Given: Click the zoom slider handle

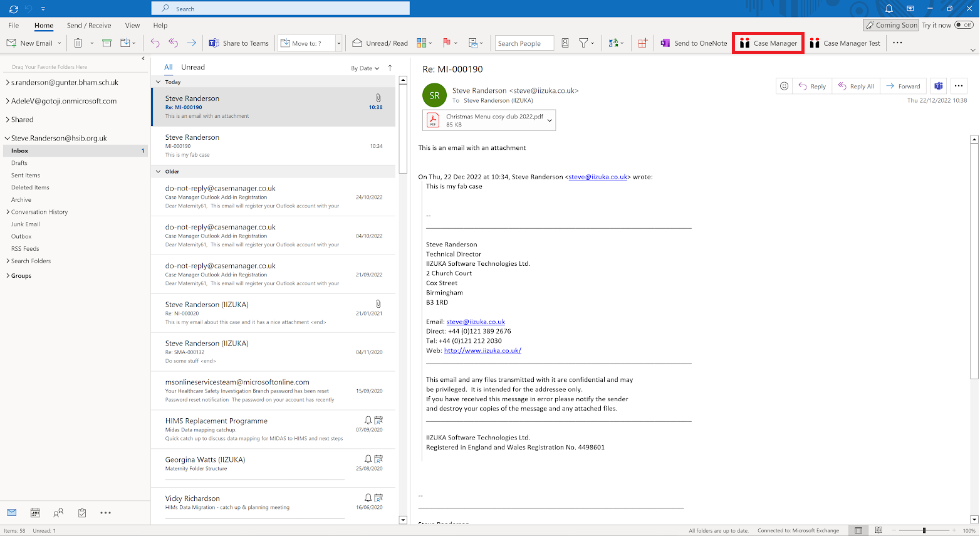Looking at the screenshot, I should click(924, 530).
